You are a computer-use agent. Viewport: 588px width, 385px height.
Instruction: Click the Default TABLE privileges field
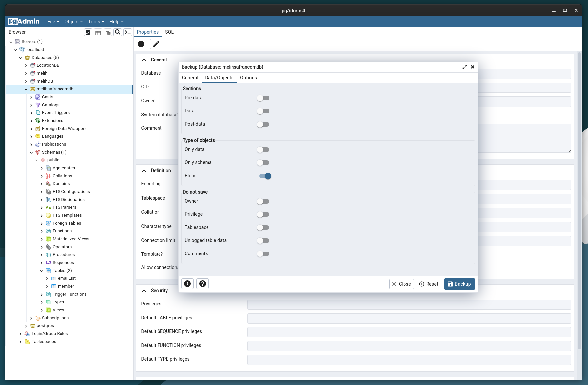click(x=409, y=318)
